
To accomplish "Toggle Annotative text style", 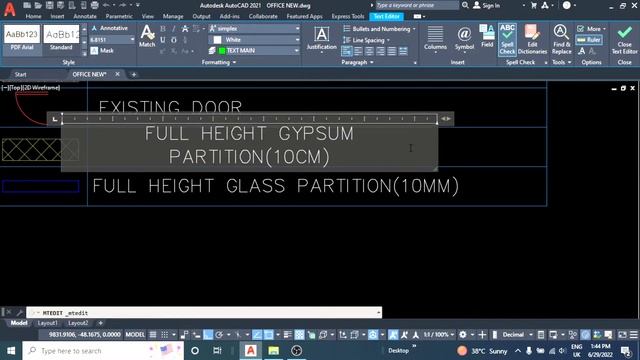I will pos(109,28).
